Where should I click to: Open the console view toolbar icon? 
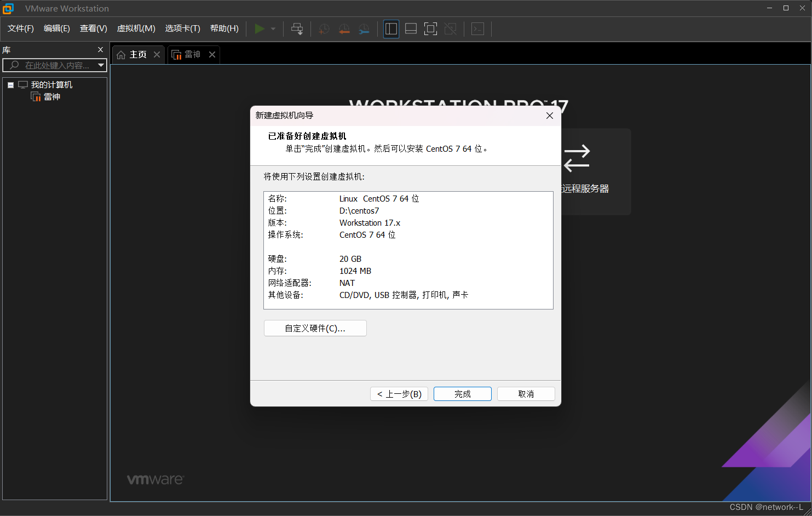tap(477, 29)
